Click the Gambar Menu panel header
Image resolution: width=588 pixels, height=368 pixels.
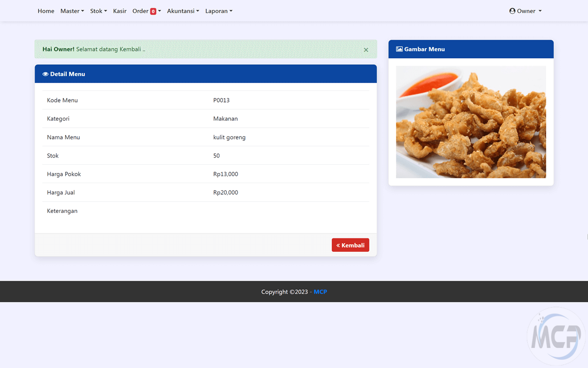pos(471,49)
